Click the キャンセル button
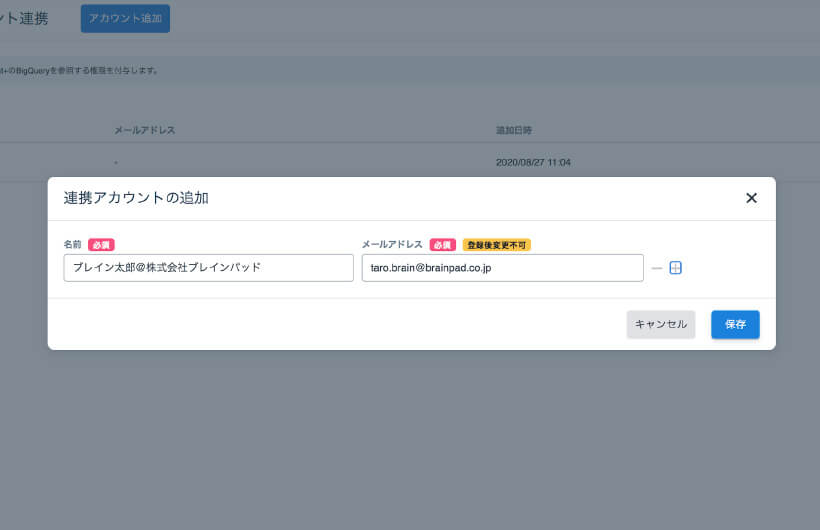This screenshot has height=530, width=820. click(660, 324)
